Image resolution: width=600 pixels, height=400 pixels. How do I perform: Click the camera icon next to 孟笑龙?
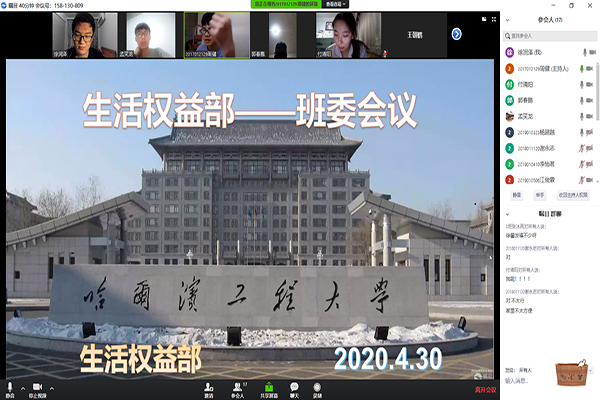[592, 116]
